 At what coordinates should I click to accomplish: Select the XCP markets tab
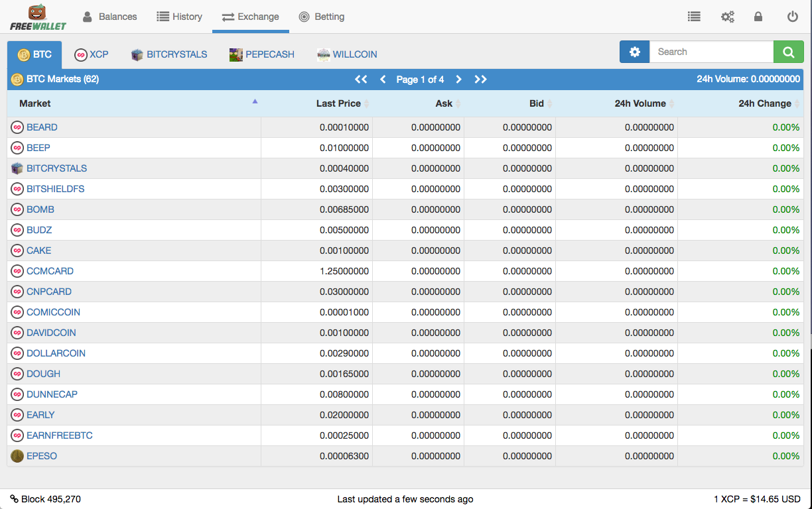click(92, 54)
